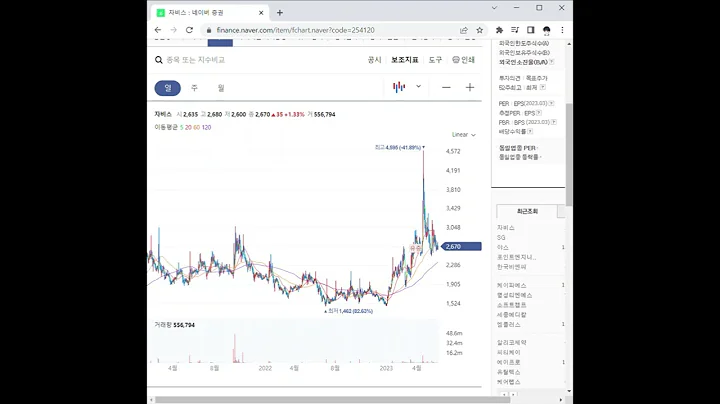Click the 2,670 current price marker
This screenshot has height=404, width=720.
pos(461,247)
